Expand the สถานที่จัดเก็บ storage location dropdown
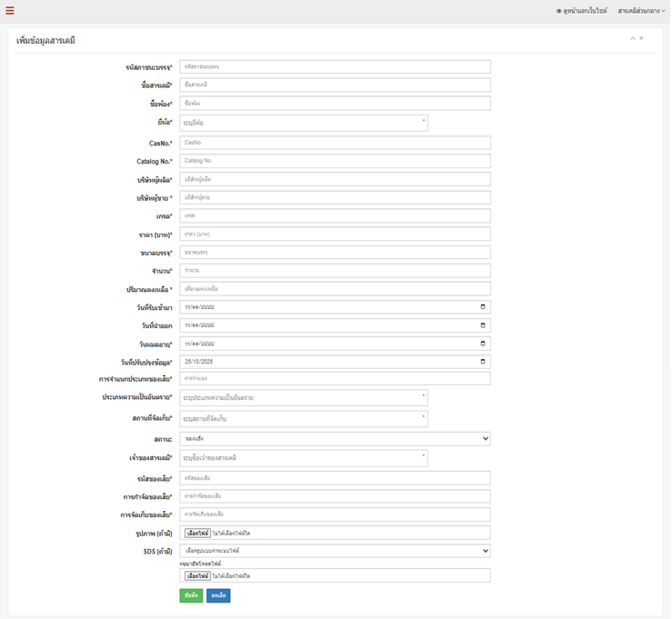672x619 pixels. [304, 418]
